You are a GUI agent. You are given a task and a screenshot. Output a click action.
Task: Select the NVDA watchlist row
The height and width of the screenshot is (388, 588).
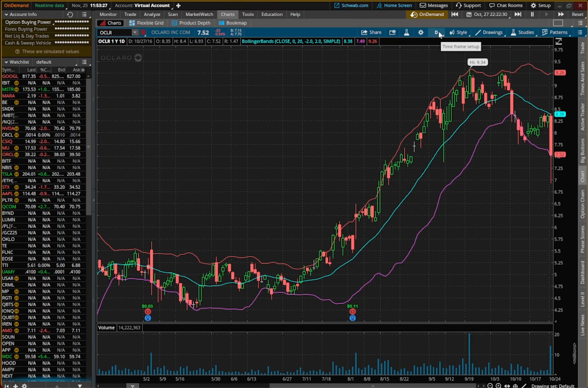point(43,128)
